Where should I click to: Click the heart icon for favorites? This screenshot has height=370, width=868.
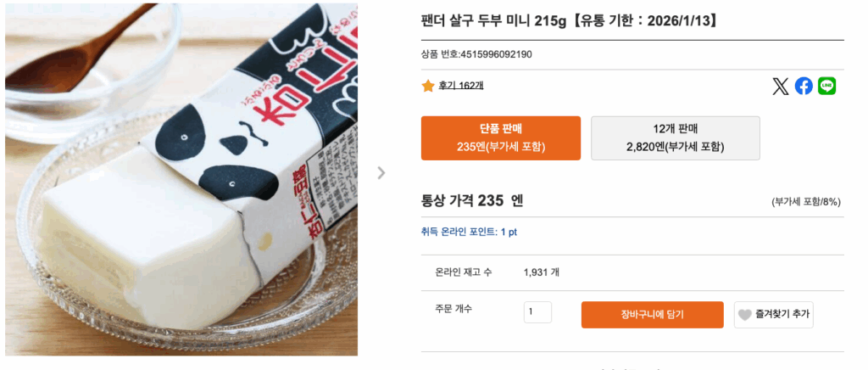pos(745,315)
